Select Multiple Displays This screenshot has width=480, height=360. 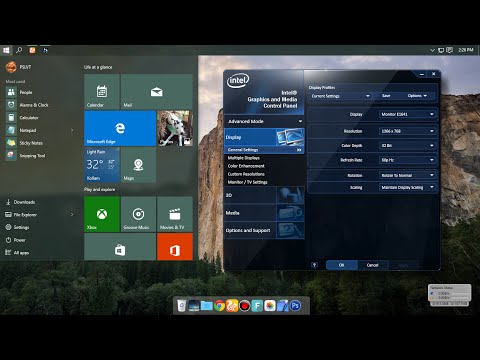244,158
